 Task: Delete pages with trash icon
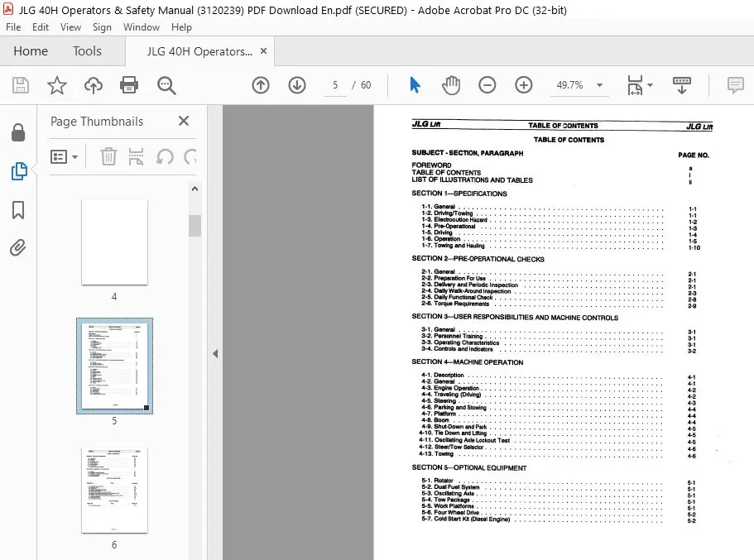(x=108, y=156)
